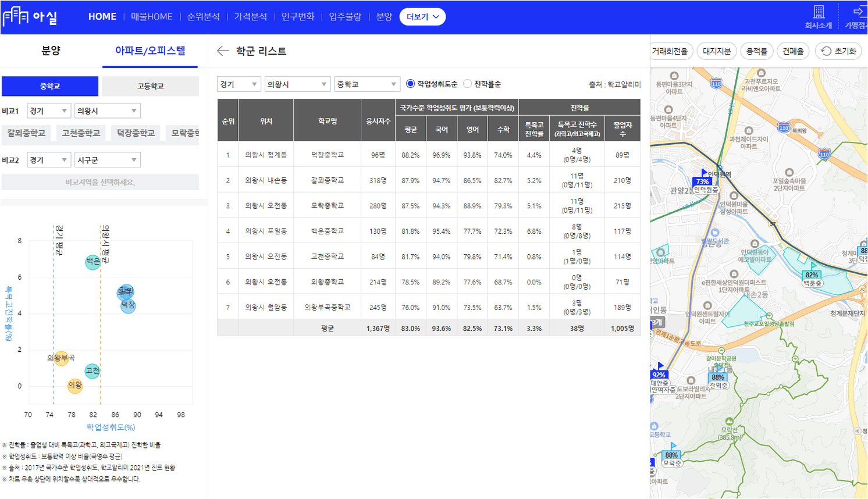
Task: Click 초기화 reset button
Action: pyautogui.click(x=838, y=51)
